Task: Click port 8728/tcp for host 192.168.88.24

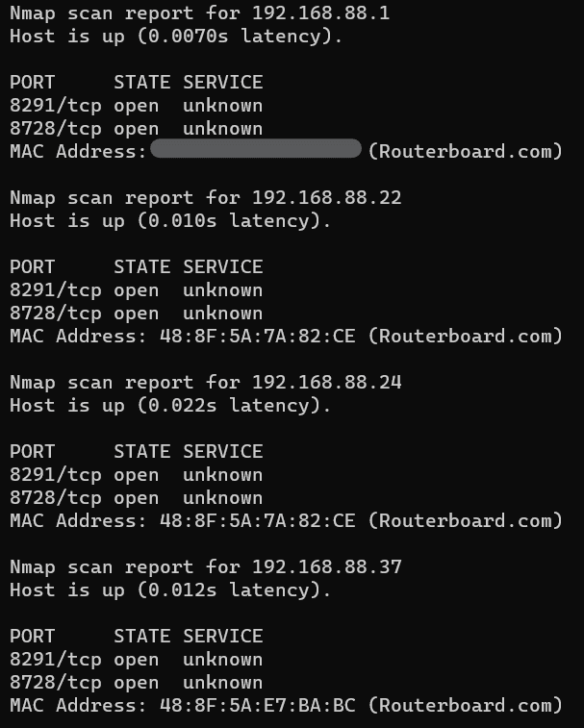Action: tap(56, 498)
